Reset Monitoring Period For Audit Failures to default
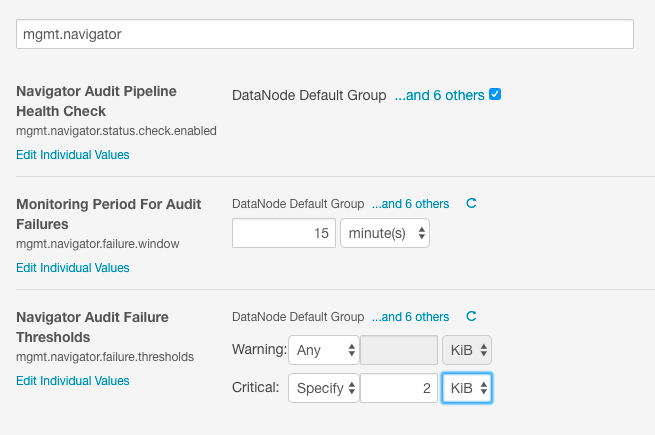Screen dimensions: 655x435 (472, 203)
